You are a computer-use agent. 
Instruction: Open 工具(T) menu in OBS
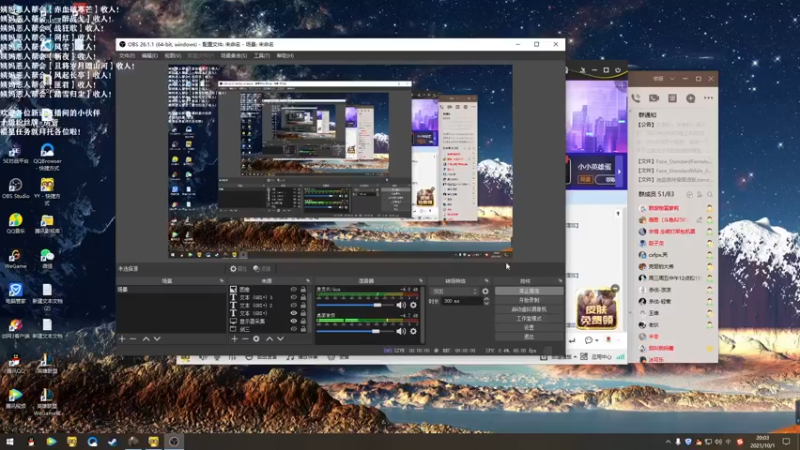(262, 56)
